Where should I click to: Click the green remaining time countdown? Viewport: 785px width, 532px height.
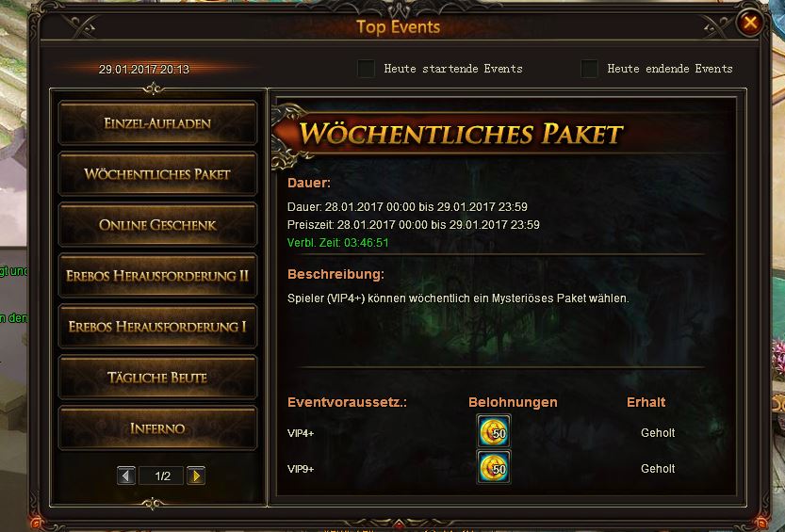coord(338,243)
